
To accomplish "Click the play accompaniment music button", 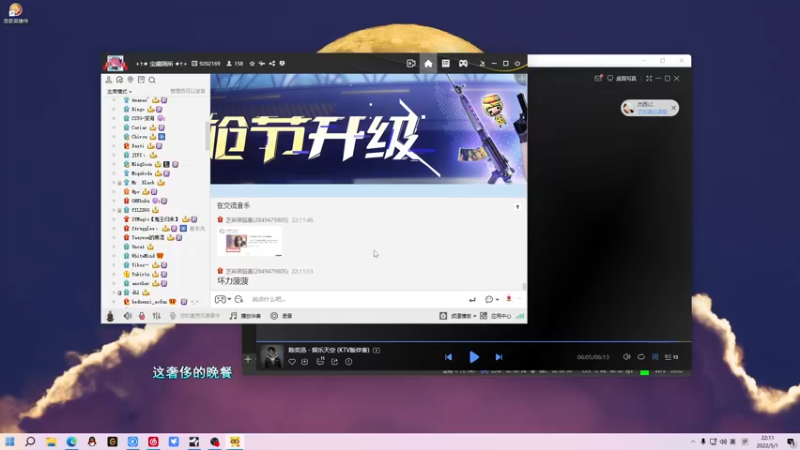I will click(x=245, y=316).
